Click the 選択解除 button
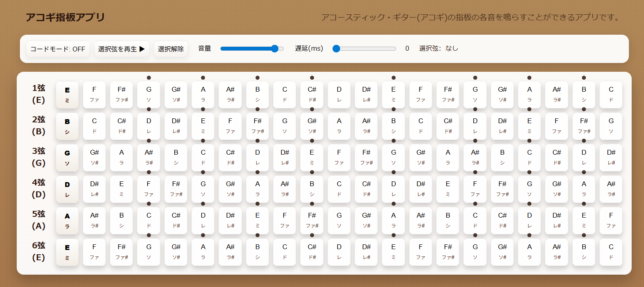Viewport: 644px width, 287px height. (171, 49)
